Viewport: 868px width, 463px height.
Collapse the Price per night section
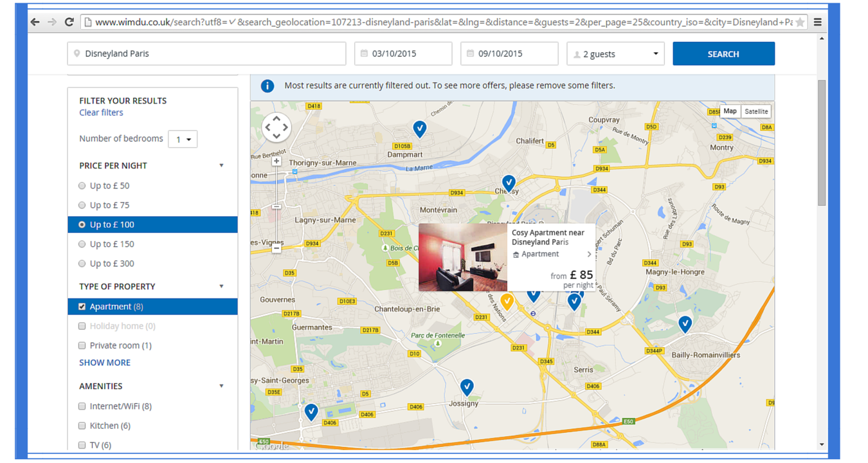tap(221, 165)
